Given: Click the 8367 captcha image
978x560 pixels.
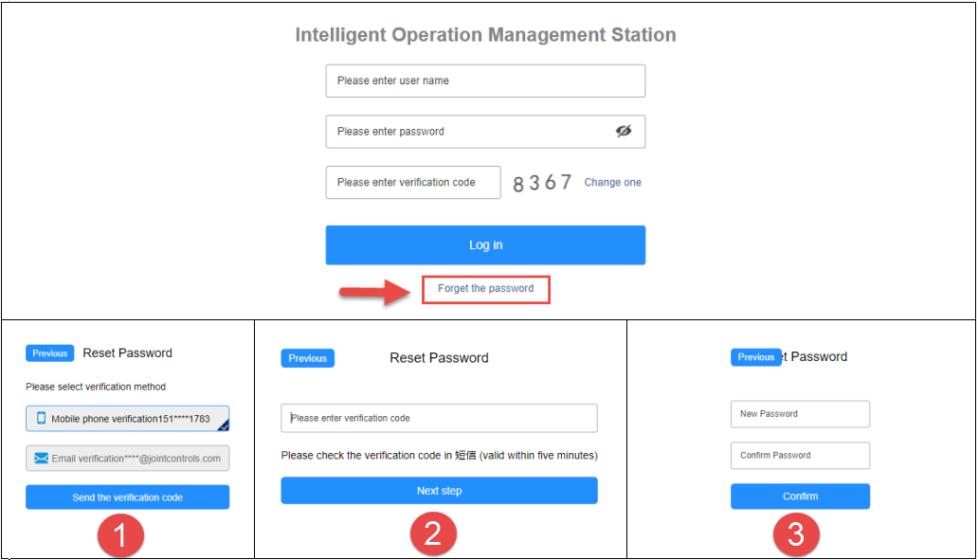Looking at the screenshot, I should point(542,183).
